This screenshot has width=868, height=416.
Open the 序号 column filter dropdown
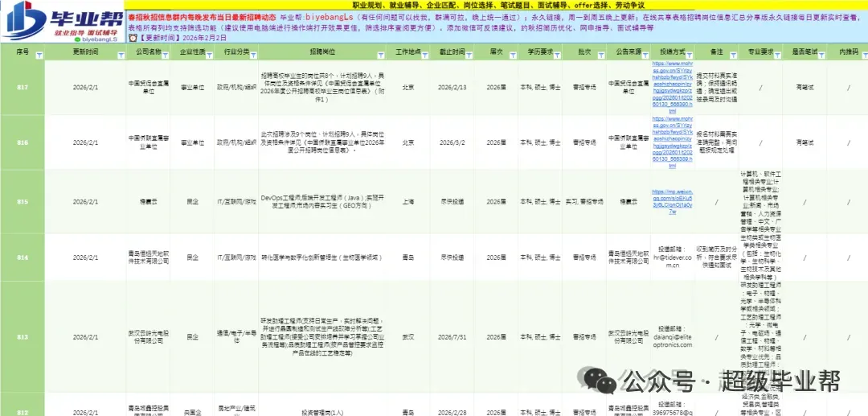tap(39, 56)
